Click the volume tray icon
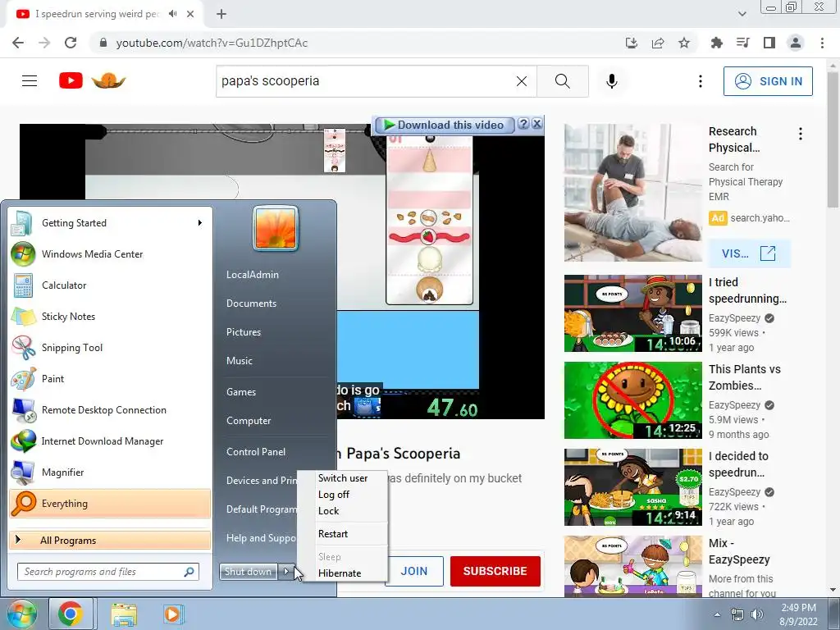840x630 pixels. (x=756, y=614)
